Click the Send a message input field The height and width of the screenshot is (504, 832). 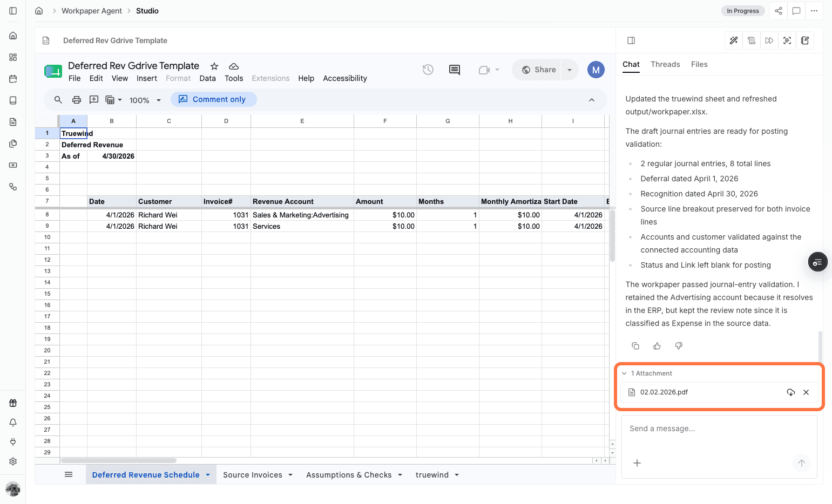[x=719, y=429]
